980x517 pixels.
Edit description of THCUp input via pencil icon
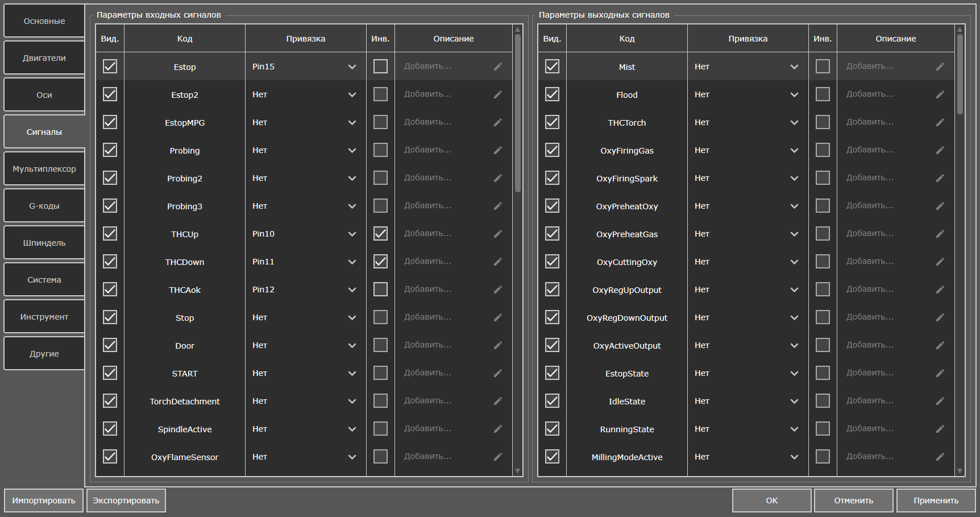[497, 234]
